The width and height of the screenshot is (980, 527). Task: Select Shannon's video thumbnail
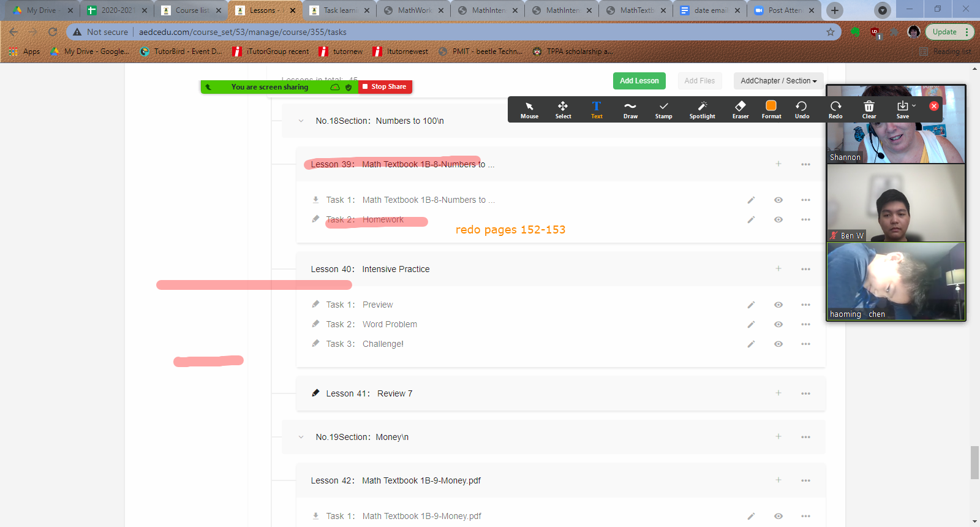896,124
